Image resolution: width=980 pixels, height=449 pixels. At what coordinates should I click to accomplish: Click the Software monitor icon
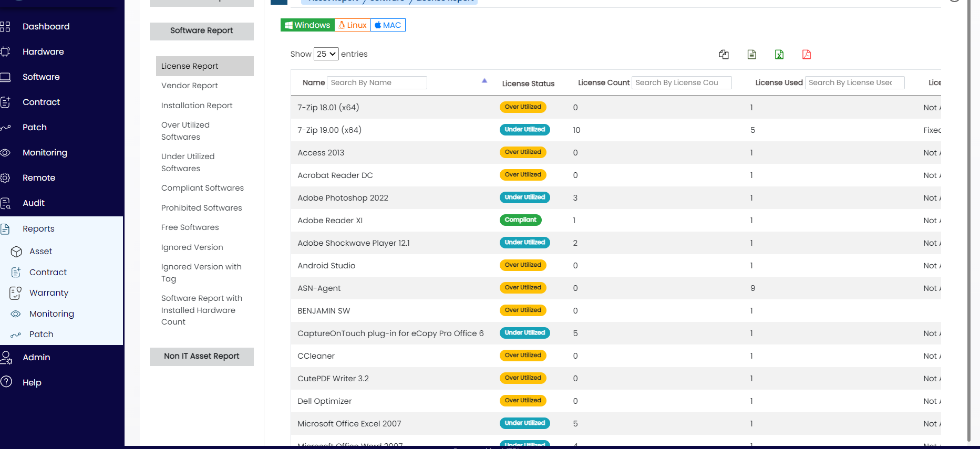click(x=5, y=77)
